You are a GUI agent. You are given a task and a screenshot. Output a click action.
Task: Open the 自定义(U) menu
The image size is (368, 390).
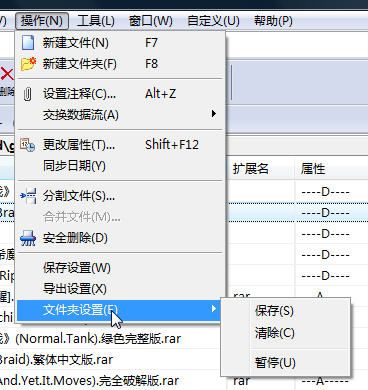click(213, 21)
